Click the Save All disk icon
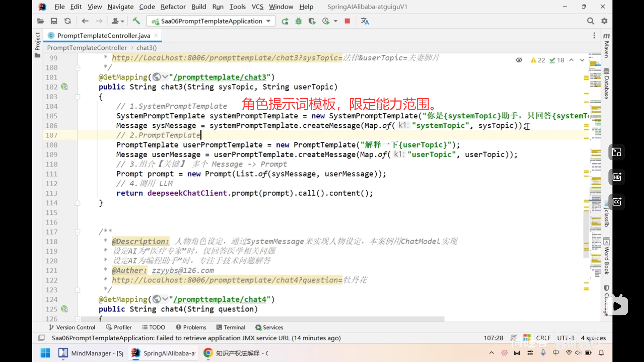 [54, 21]
